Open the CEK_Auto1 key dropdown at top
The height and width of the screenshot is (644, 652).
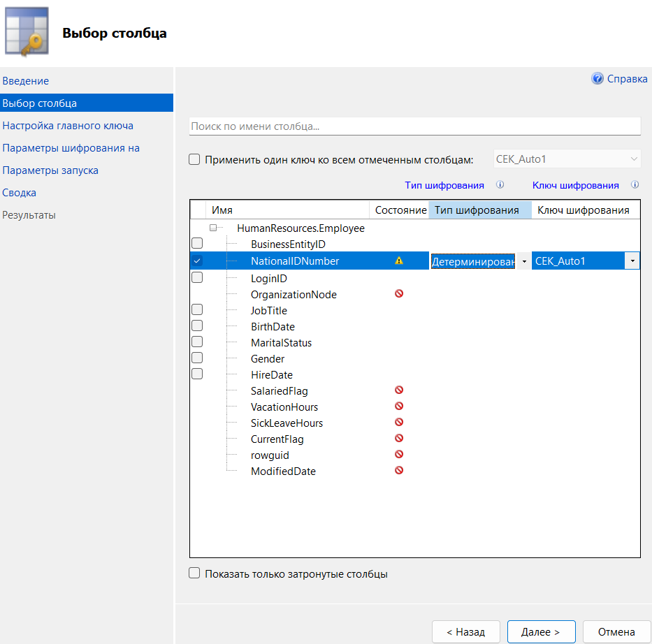pos(567,159)
